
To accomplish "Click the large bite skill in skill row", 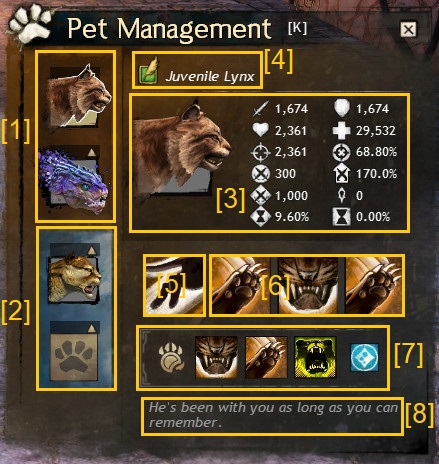I will (308, 286).
